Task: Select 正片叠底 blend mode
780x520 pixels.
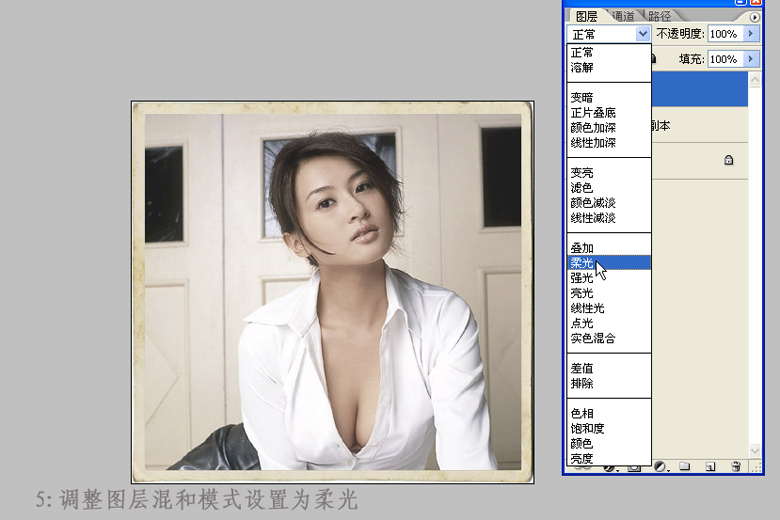Action: click(x=609, y=112)
